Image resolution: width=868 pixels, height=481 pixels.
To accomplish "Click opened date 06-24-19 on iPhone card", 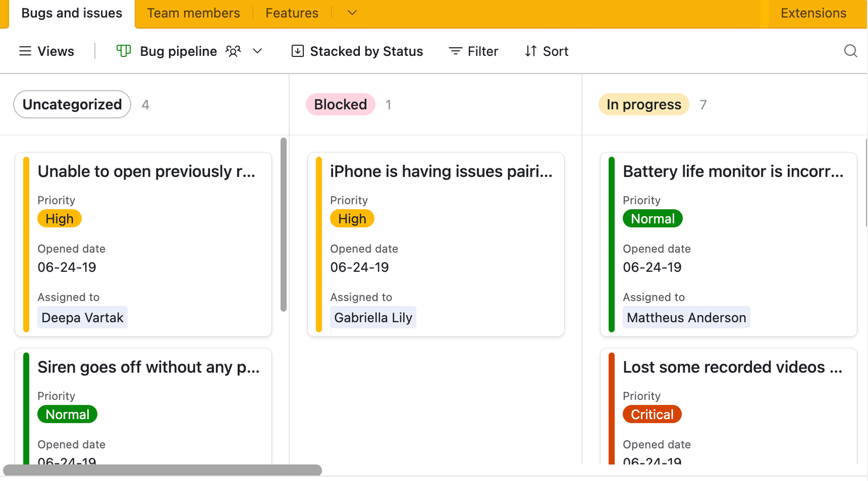I will (x=360, y=267).
